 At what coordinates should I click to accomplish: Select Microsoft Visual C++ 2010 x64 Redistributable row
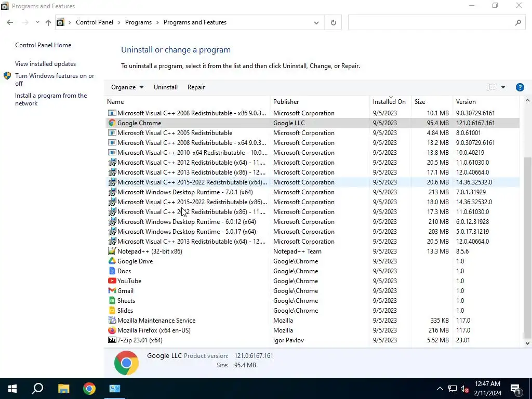(312, 153)
